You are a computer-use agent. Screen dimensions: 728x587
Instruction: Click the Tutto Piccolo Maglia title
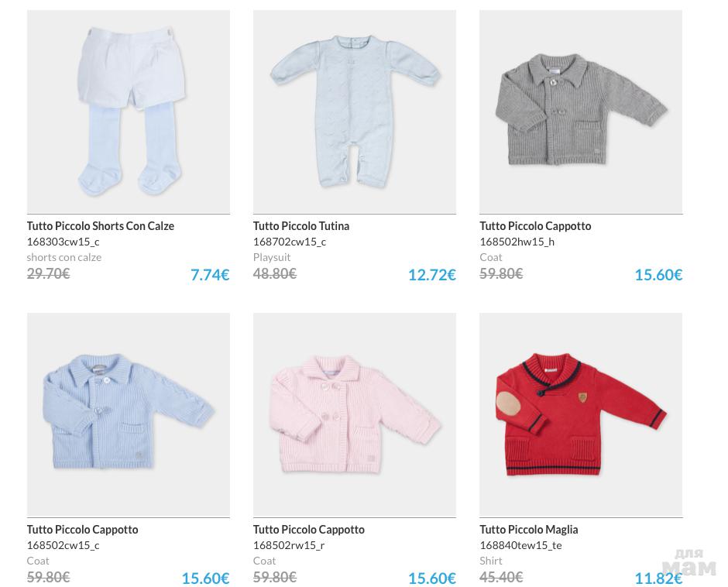click(529, 530)
